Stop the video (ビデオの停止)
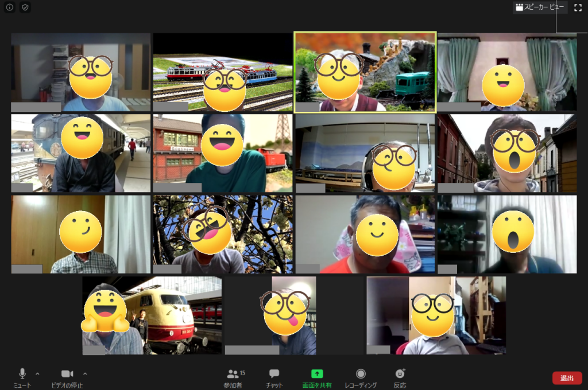 click(67, 374)
